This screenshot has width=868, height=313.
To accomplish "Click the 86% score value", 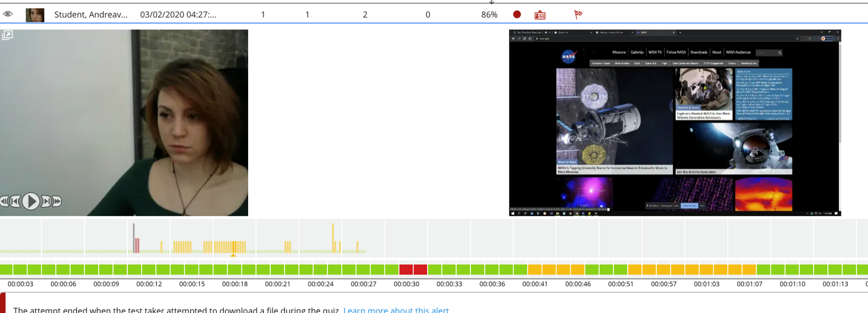I will point(489,15).
